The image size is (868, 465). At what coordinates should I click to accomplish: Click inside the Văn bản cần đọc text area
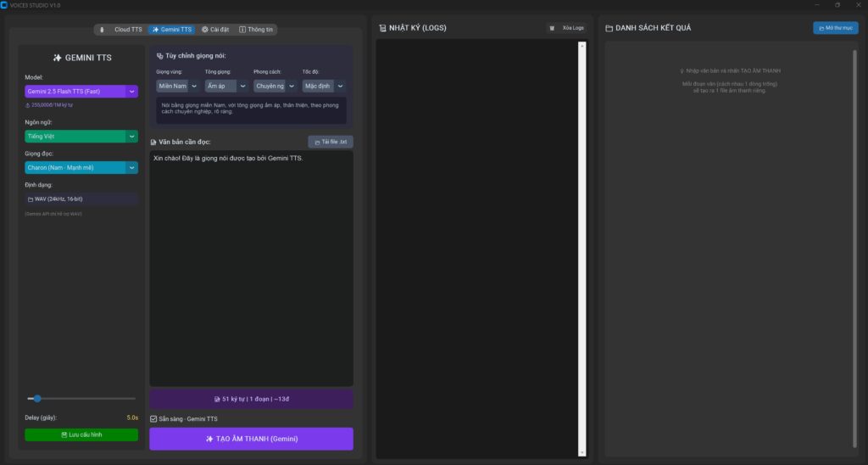(251, 268)
